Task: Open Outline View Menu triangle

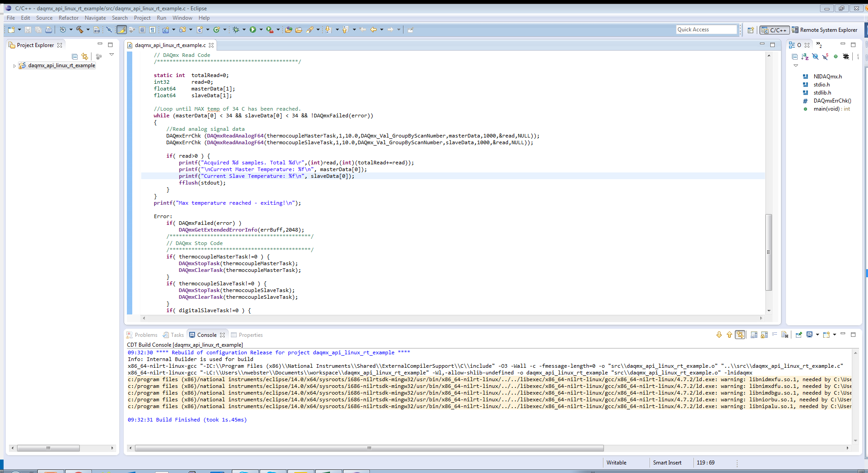Action: (796, 65)
